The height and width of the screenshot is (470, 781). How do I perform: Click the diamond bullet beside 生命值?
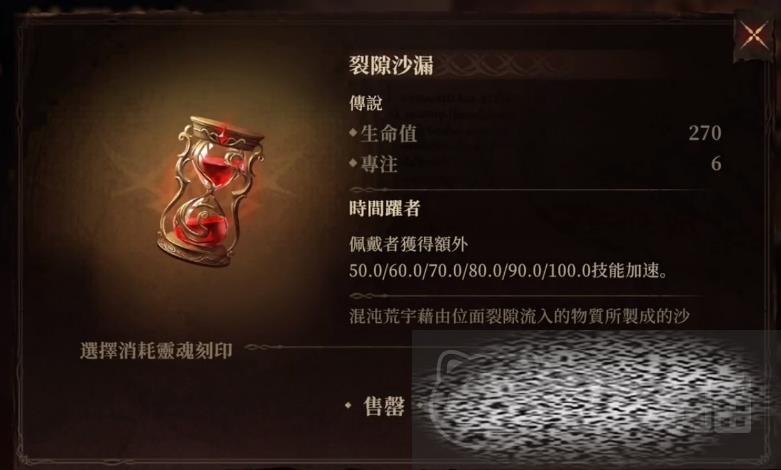click(353, 133)
